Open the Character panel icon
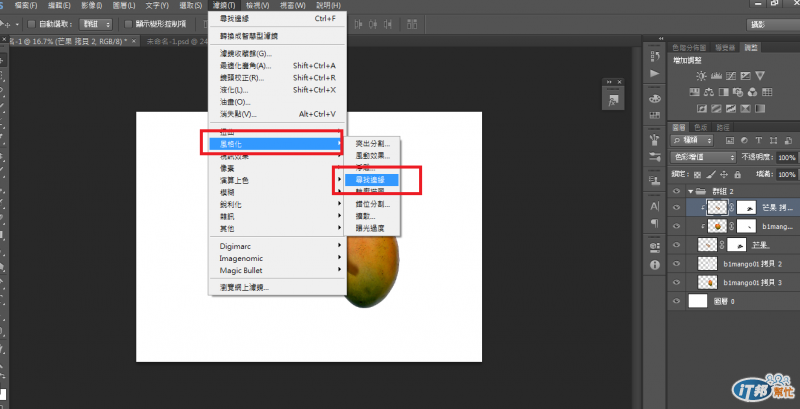The height and width of the screenshot is (409, 800). point(655,206)
